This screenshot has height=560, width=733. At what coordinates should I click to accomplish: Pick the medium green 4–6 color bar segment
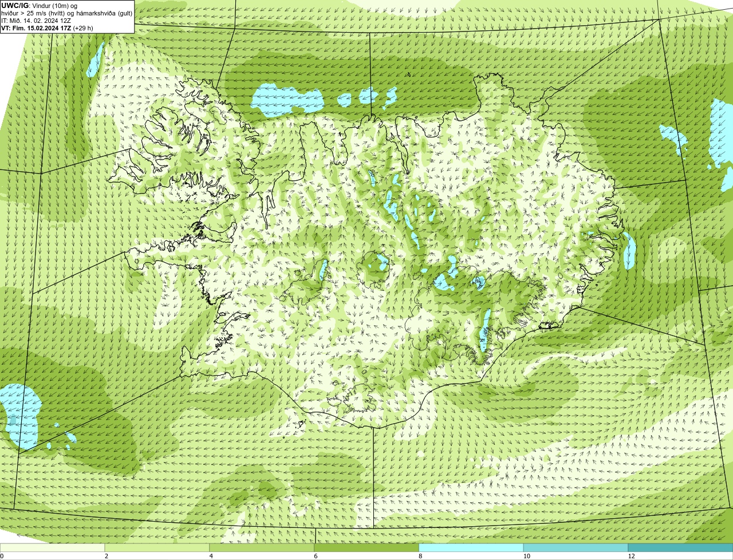[262, 548]
